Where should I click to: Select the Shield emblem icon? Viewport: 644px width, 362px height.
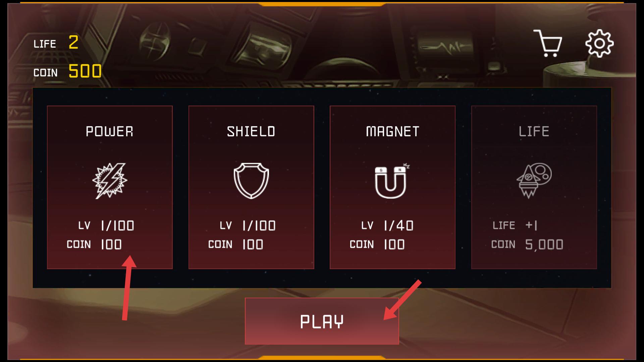coord(251,181)
